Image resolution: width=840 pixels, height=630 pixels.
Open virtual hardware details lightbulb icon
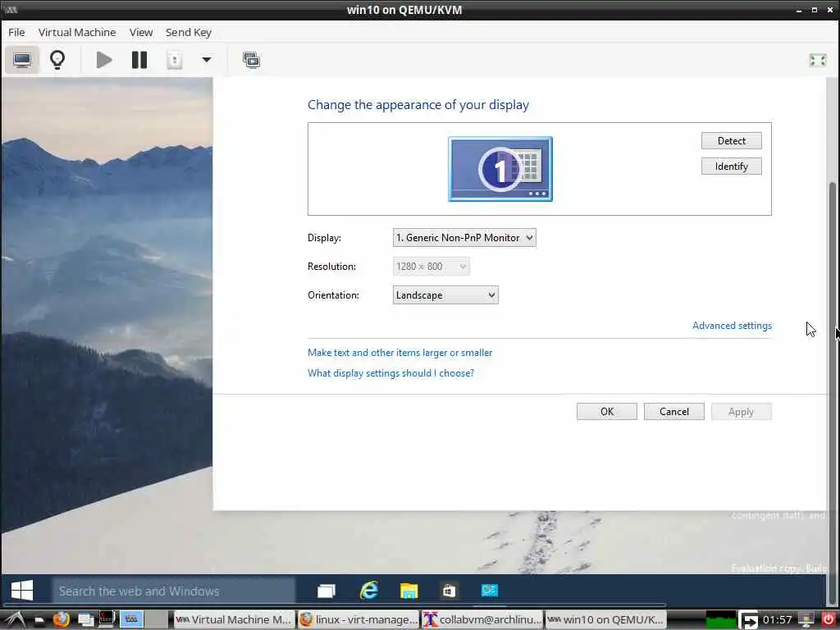[x=57, y=60]
